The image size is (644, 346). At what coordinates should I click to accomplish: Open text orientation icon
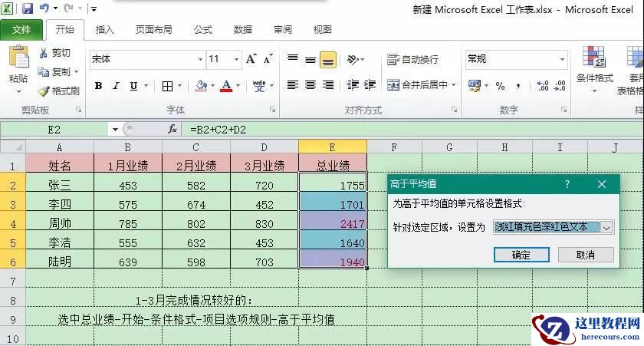(353, 60)
